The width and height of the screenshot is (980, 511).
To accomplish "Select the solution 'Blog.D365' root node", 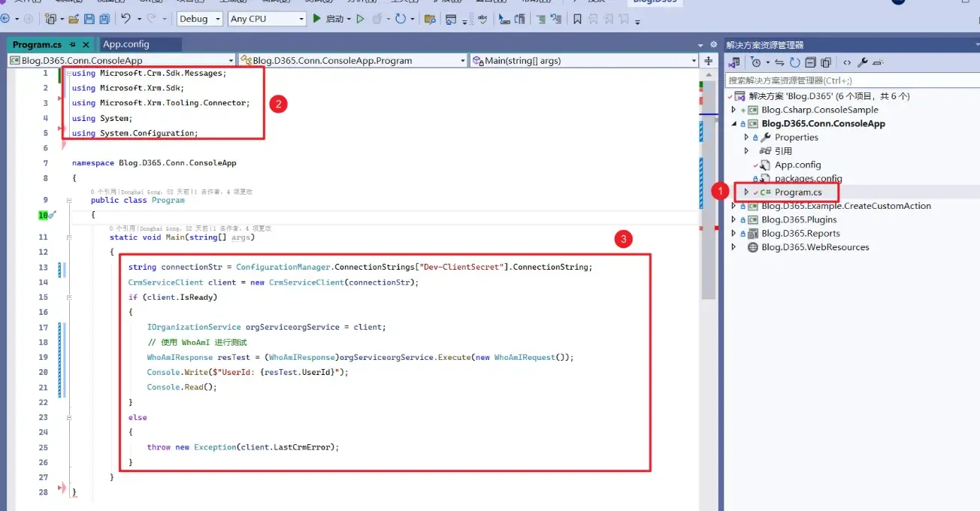I will (x=830, y=96).
